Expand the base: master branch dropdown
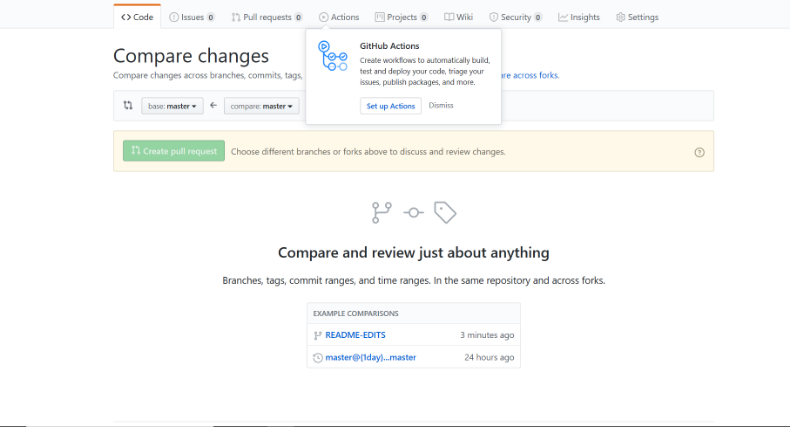The width and height of the screenshot is (790, 427). pyautogui.click(x=172, y=106)
